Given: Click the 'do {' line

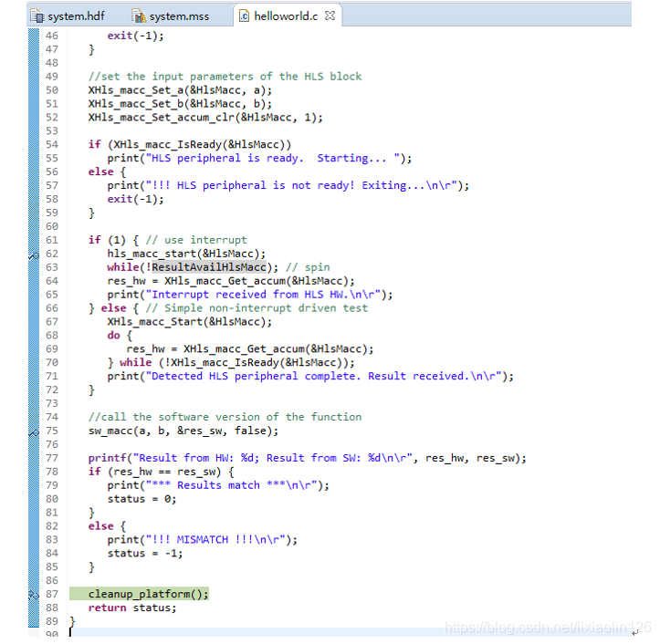Looking at the screenshot, I should pyautogui.click(x=120, y=336).
